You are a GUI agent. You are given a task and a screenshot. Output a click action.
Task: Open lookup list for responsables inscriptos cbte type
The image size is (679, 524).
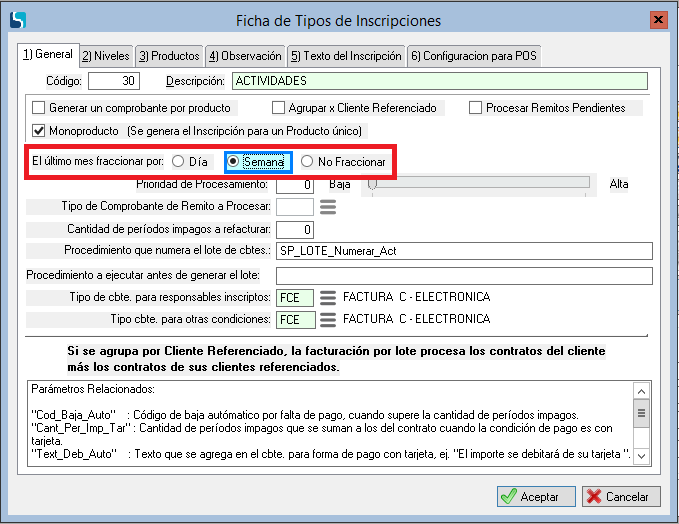point(328,298)
